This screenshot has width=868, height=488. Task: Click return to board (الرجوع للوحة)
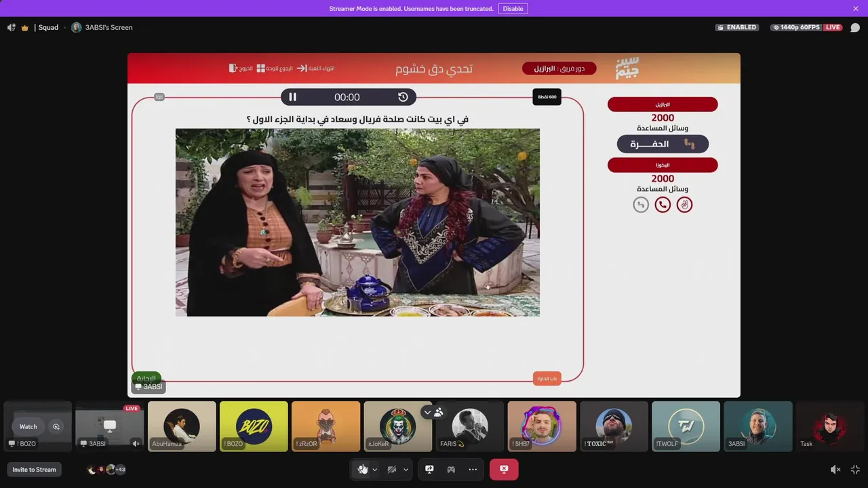click(x=275, y=68)
